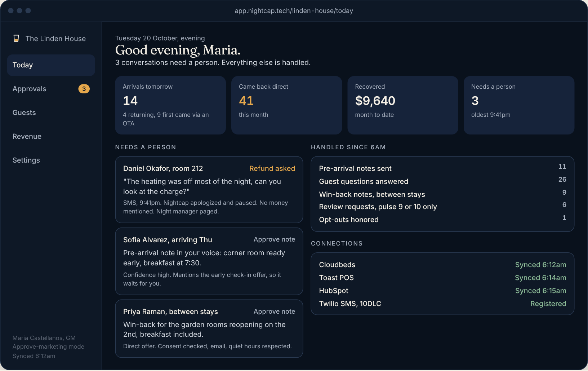Screen dimensions: 588x371
Task: Click the HANDLED SINCE 6AM heading
Action: pos(348,147)
